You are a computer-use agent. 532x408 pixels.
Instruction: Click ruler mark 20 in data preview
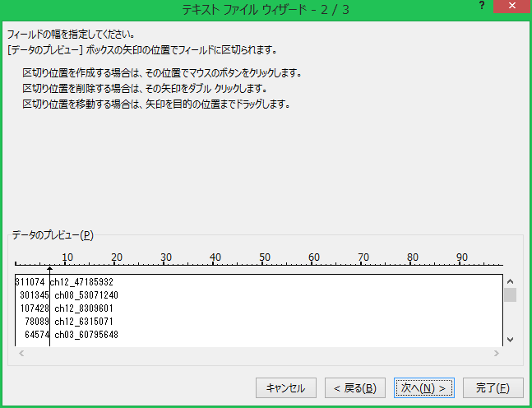[117, 263]
